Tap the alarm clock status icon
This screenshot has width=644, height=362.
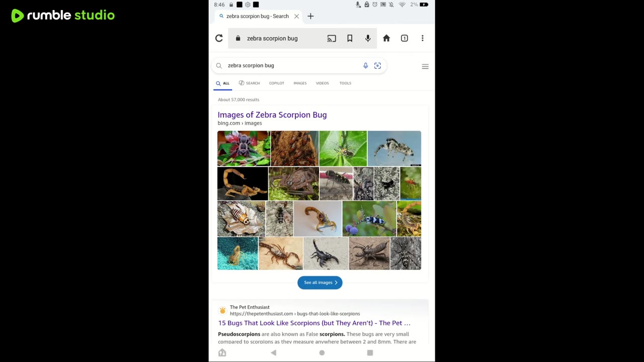pos(375,5)
